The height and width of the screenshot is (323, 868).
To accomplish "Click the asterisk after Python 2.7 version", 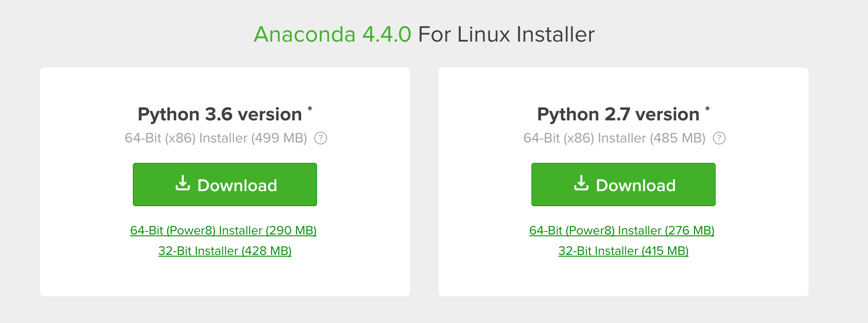I will coord(708,109).
